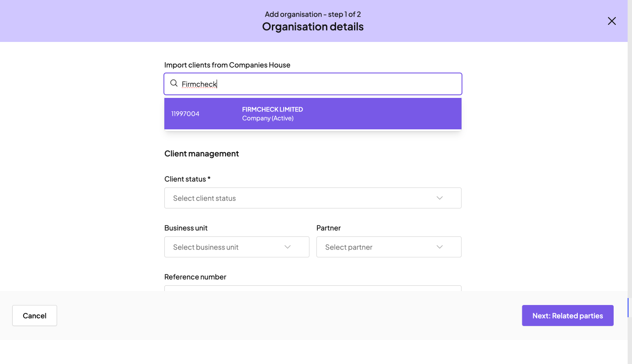Click the Business unit chevron arrow
Image resolution: width=632 pixels, height=364 pixels.
pyautogui.click(x=287, y=247)
